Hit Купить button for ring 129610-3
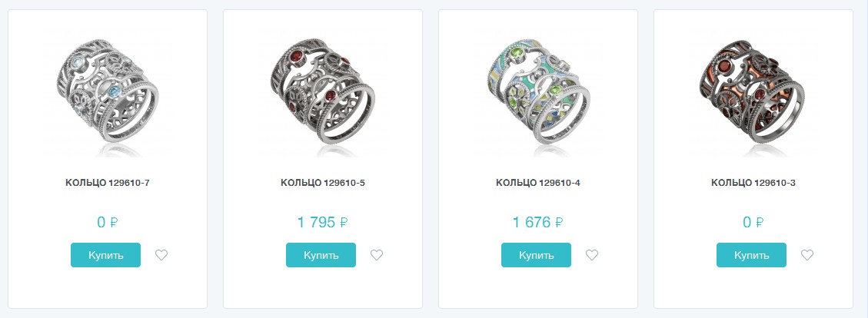The height and width of the screenshot is (318, 868). pos(751,255)
